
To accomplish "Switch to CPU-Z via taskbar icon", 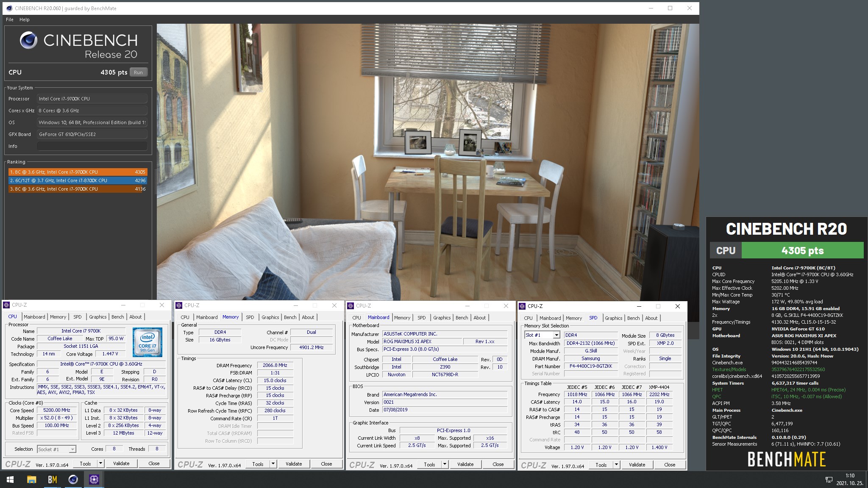I will 94,480.
